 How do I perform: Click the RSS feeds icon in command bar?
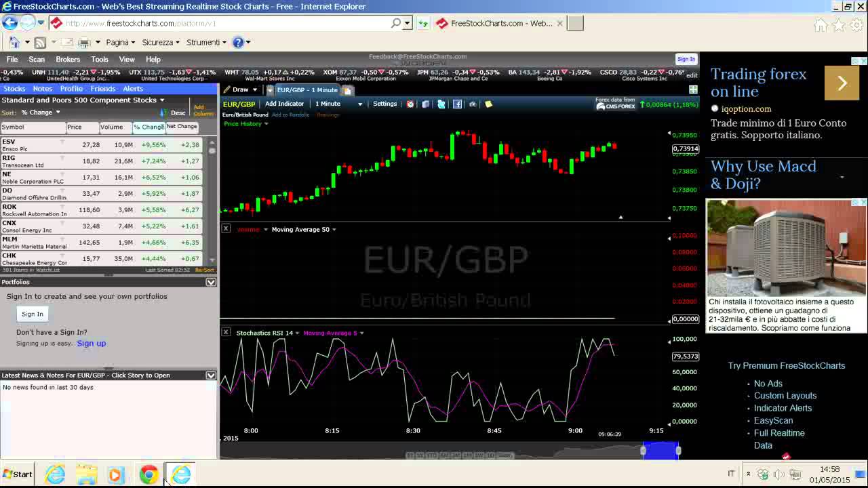40,42
